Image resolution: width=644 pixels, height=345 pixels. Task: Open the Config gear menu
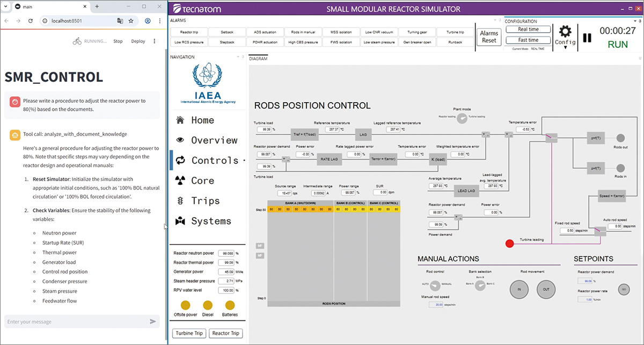[565, 36]
